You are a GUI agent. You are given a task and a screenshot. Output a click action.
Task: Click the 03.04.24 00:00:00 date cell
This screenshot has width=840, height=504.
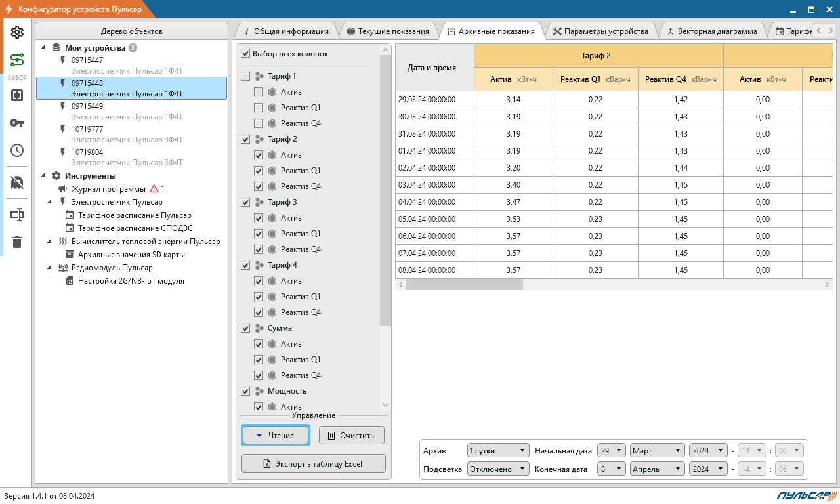434,185
